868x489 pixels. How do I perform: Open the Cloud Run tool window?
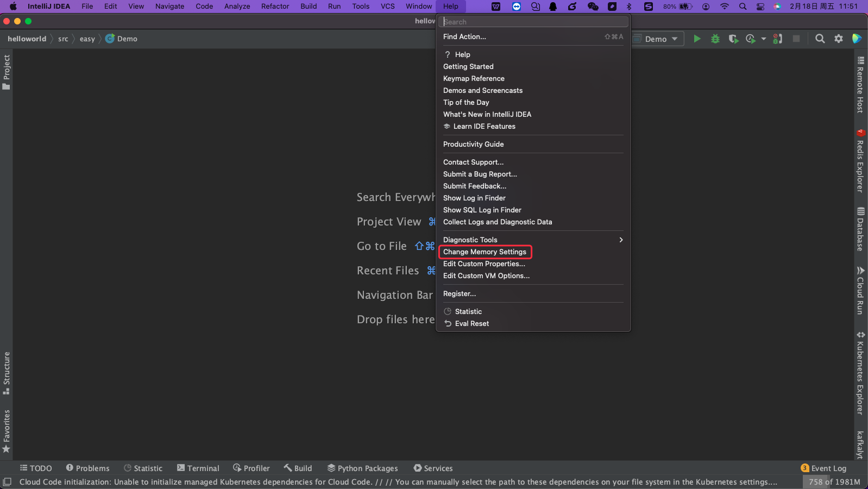click(x=861, y=291)
